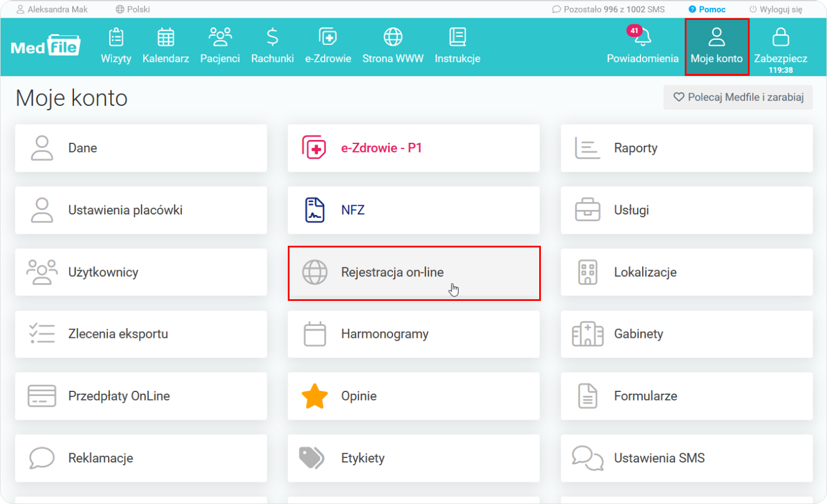Open the Reklamacje tile
Image resolution: width=827 pixels, height=504 pixels.
(141, 458)
